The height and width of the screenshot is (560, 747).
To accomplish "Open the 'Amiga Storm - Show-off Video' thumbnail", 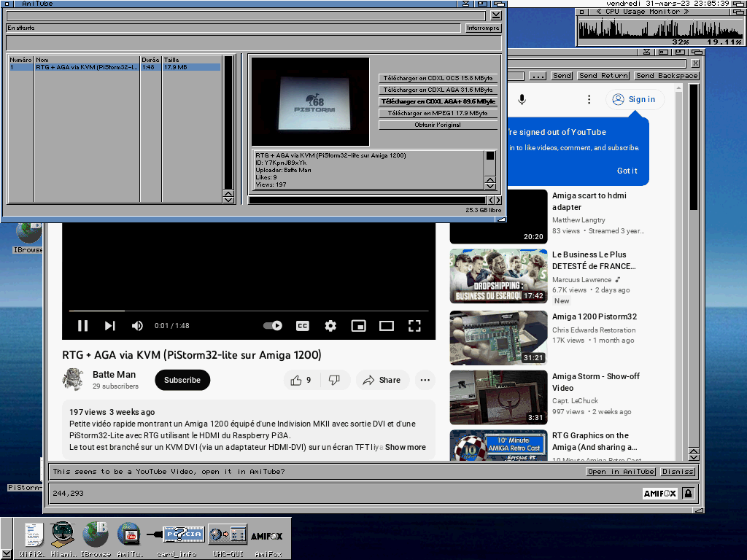I will coord(499,397).
